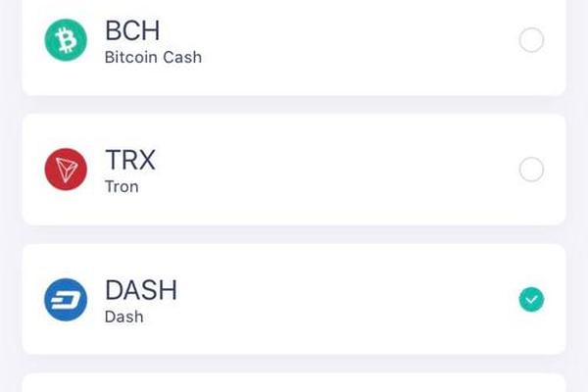This screenshot has width=588, height=392.
Task: Click the blue Dash coin icon
Action: pyautogui.click(x=66, y=300)
